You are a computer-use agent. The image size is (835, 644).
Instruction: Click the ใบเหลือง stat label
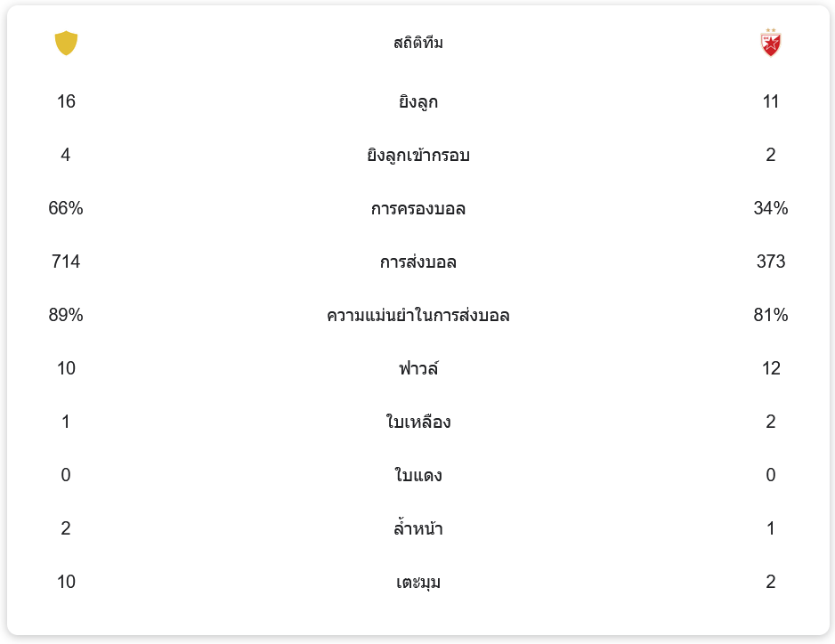tap(418, 423)
